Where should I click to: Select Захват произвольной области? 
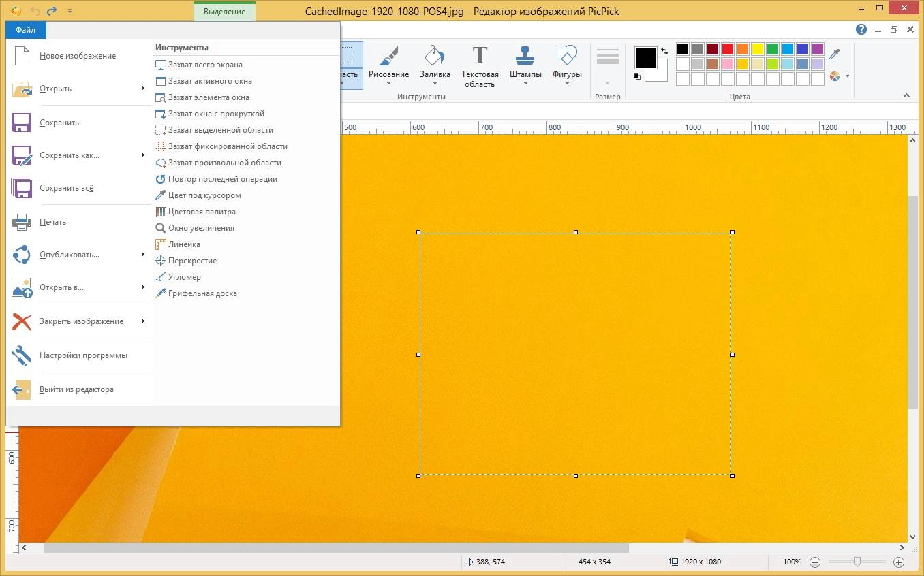(218, 163)
